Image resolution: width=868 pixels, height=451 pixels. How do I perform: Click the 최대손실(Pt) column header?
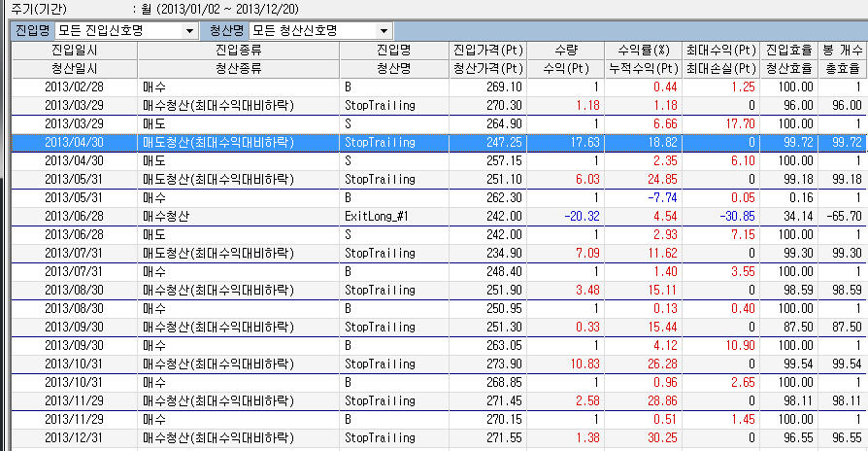[x=719, y=69]
